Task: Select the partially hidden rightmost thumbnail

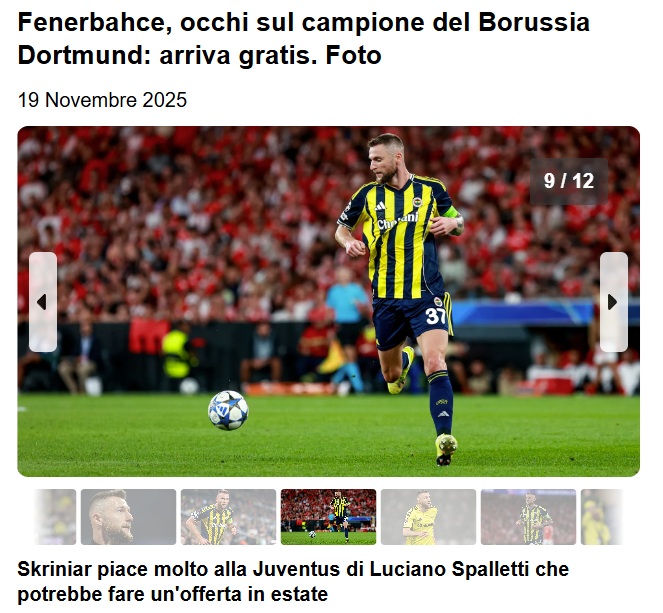Action: pyautogui.click(x=602, y=517)
